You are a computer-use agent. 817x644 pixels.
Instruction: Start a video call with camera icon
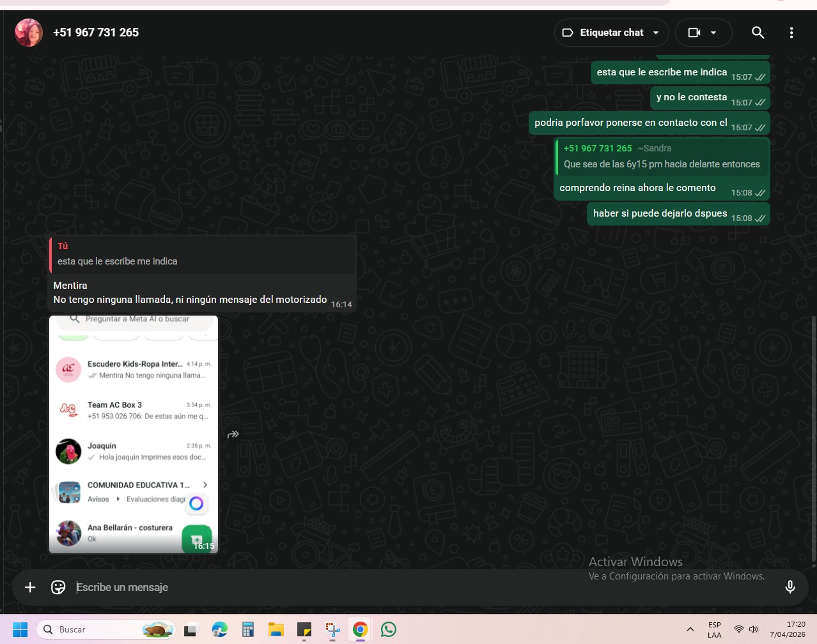point(694,33)
